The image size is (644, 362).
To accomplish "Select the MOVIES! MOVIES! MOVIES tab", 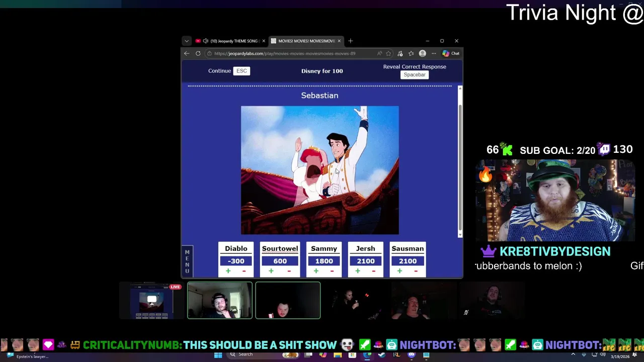I will tap(306, 41).
